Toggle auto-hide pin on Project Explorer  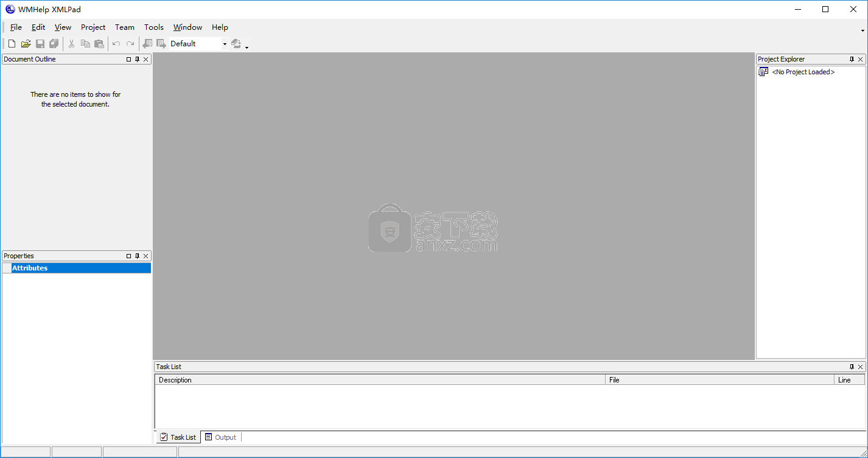(x=852, y=59)
